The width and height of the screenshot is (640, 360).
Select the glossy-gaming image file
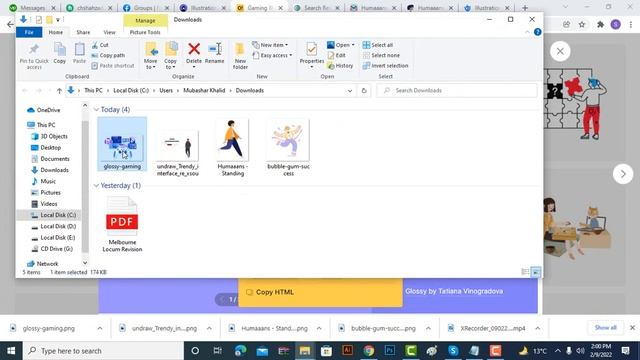tap(122, 144)
